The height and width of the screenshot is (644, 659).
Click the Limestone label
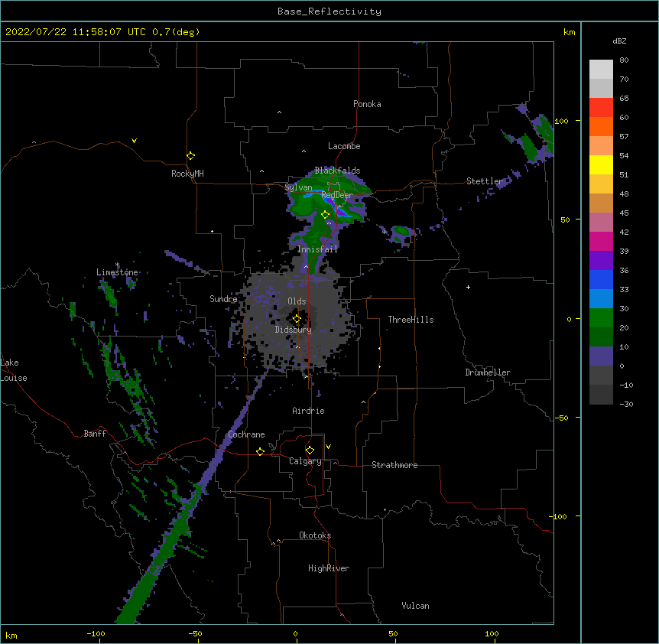click(x=117, y=272)
